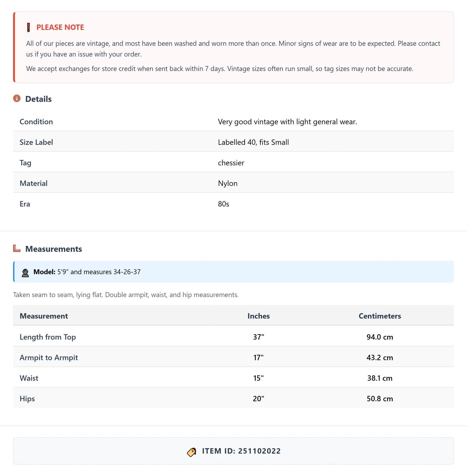Click the Waist 15" inches value
This screenshot has height=476, width=467.
tap(259, 378)
